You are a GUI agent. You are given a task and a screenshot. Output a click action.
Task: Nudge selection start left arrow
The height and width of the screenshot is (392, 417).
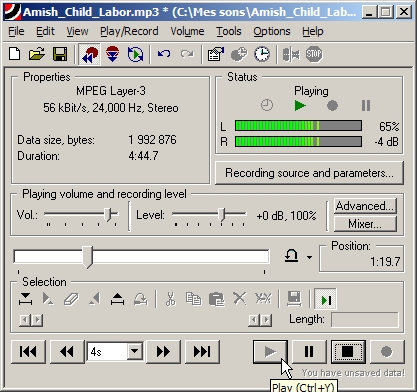click(x=25, y=320)
